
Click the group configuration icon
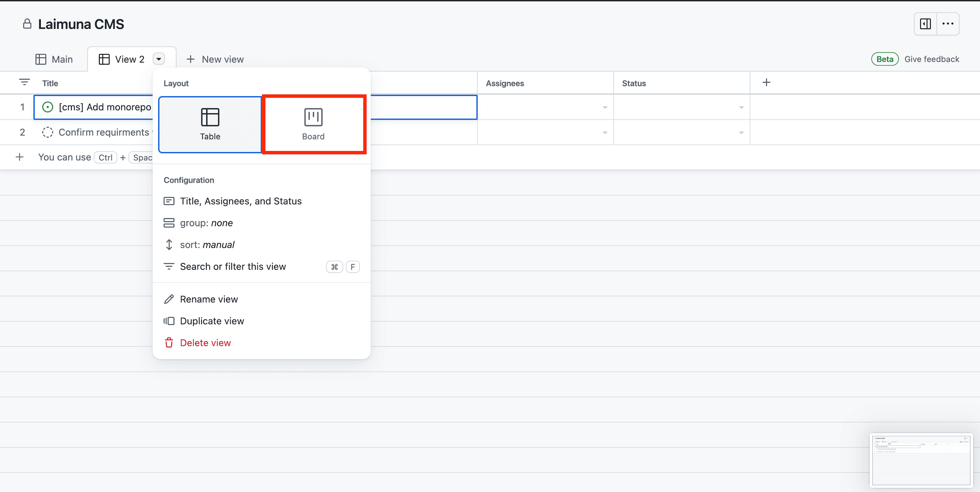(169, 223)
